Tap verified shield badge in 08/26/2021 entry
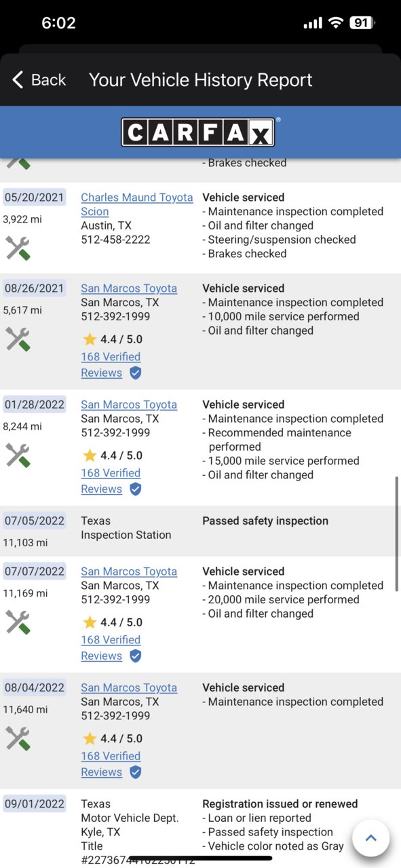 tap(136, 373)
